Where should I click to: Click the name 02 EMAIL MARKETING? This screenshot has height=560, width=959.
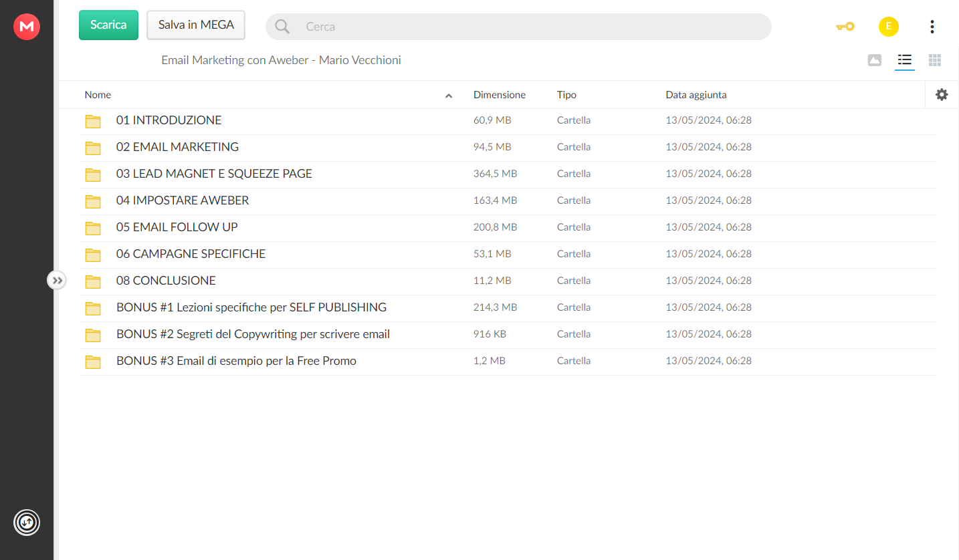[177, 147]
